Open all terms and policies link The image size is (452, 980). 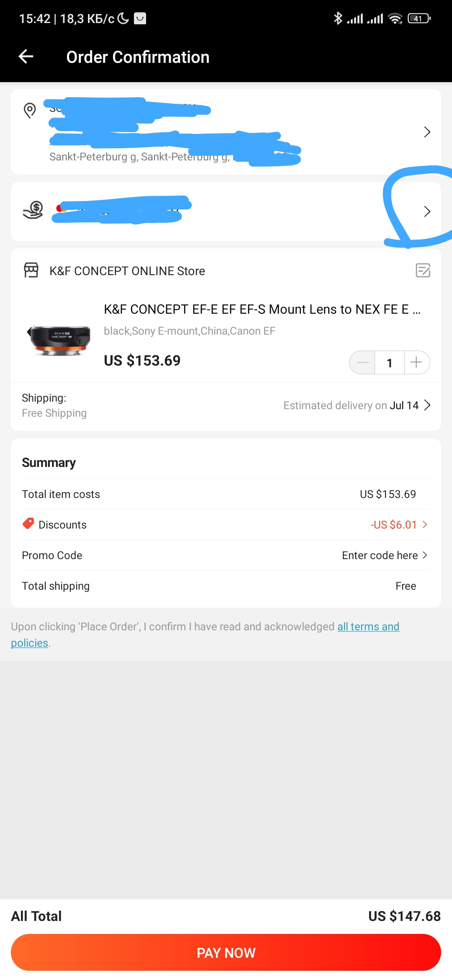[368, 627]
